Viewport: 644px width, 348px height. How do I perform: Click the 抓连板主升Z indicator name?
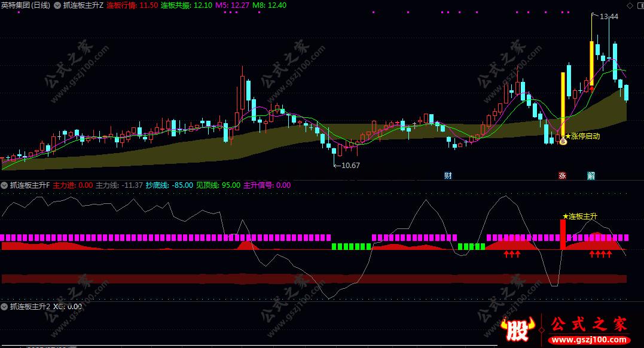pos(83,5)
